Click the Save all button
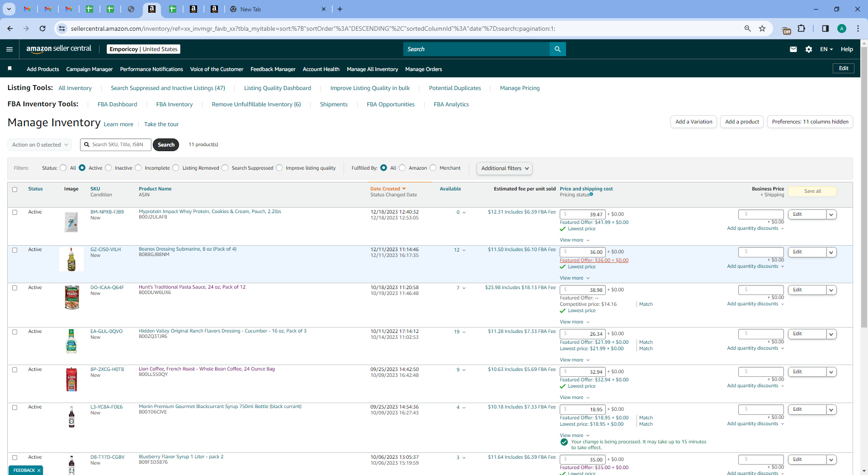This screenshot has width=868, height=475. [x=812, y=191]
